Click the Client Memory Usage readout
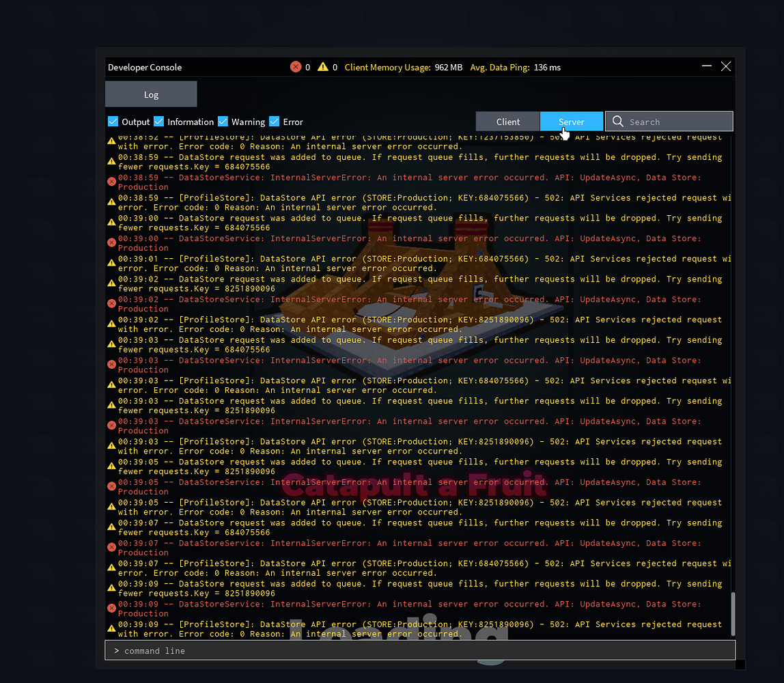Viewport: 784px width, 683px height. click(x=404, y=67)
